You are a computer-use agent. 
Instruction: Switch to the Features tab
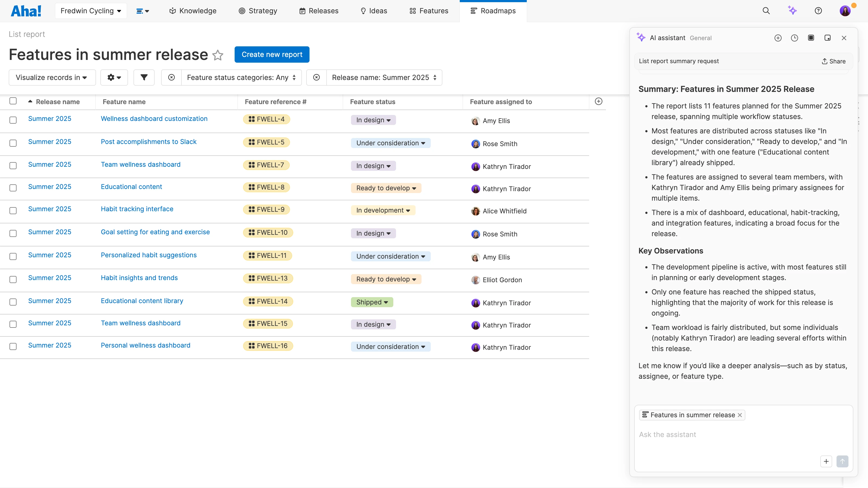click(x=428, y=11)
